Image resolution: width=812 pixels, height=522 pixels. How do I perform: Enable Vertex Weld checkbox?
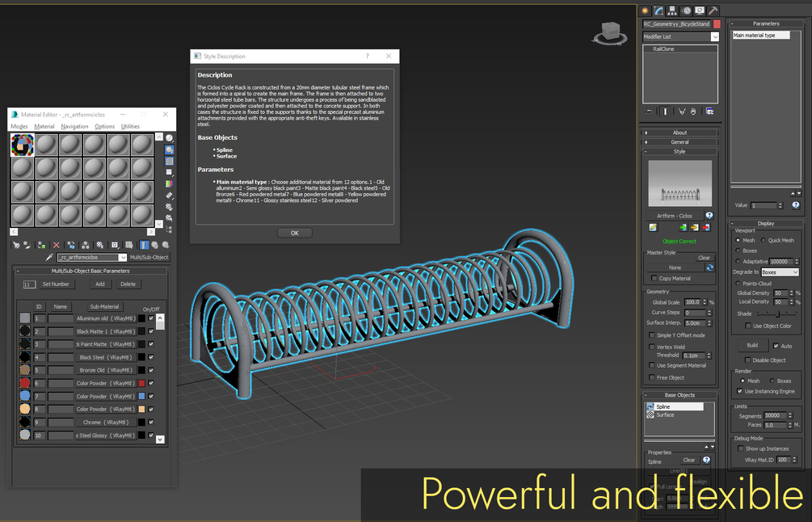tap(652, 347)
